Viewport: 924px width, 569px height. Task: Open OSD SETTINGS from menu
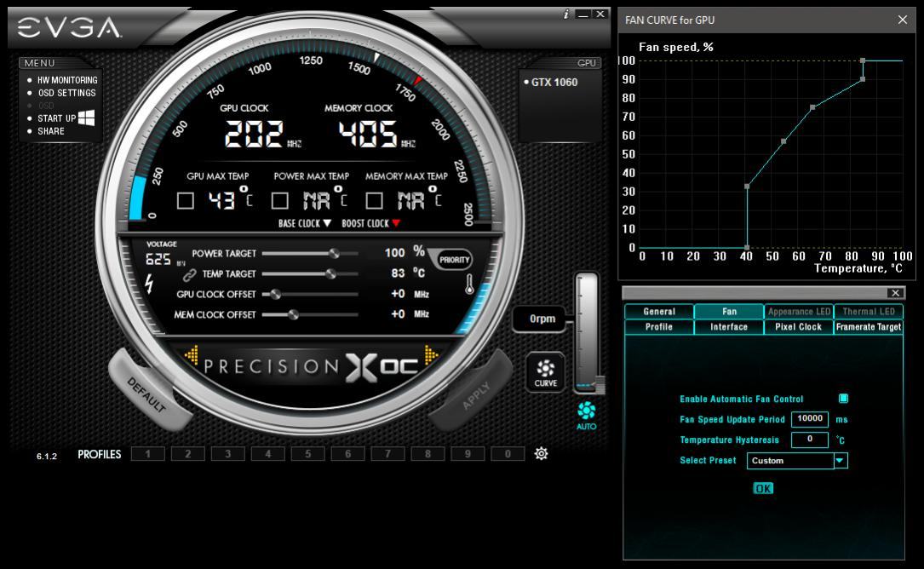pos(66,93)
